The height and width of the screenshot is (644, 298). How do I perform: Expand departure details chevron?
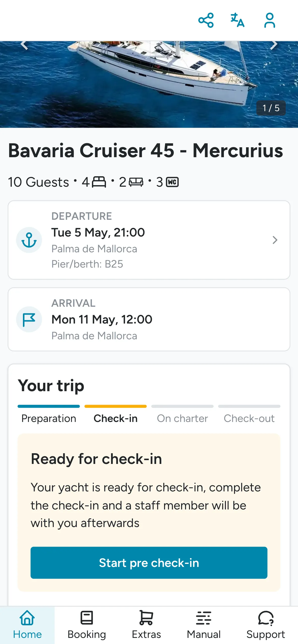(x=275, y=240)
